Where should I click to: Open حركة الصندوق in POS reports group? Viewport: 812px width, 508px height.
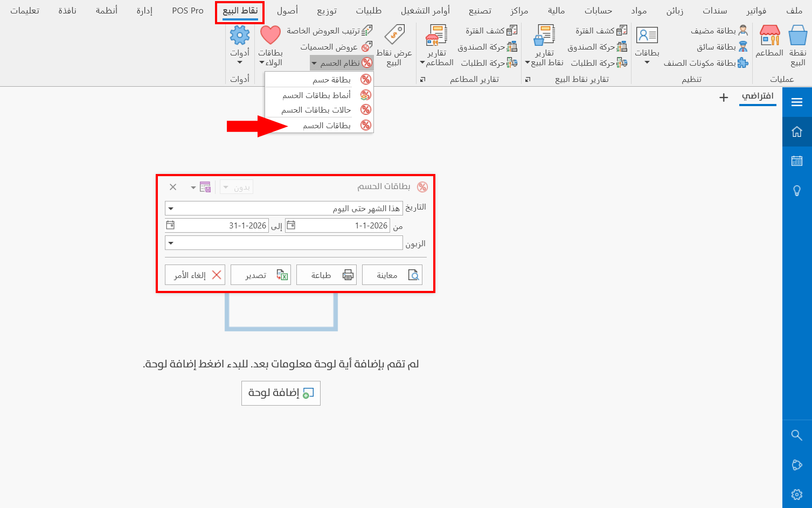(x=598, y=47)
